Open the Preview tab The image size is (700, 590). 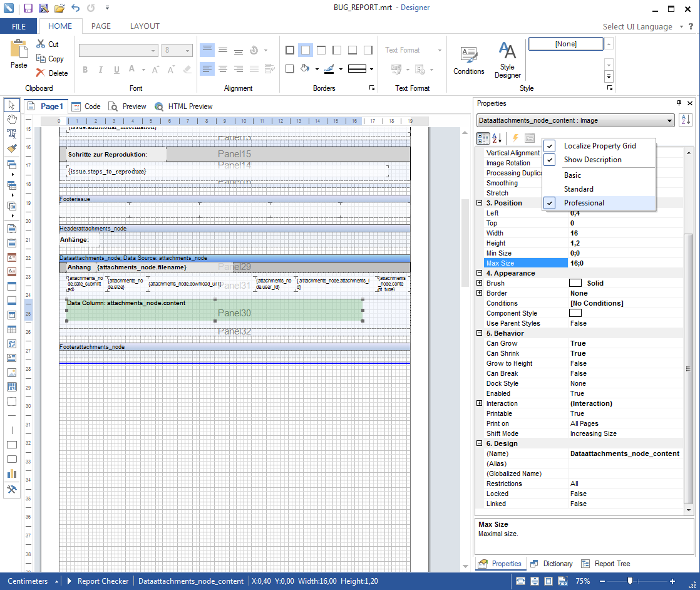pyautogui.click(x=128, y=106)
